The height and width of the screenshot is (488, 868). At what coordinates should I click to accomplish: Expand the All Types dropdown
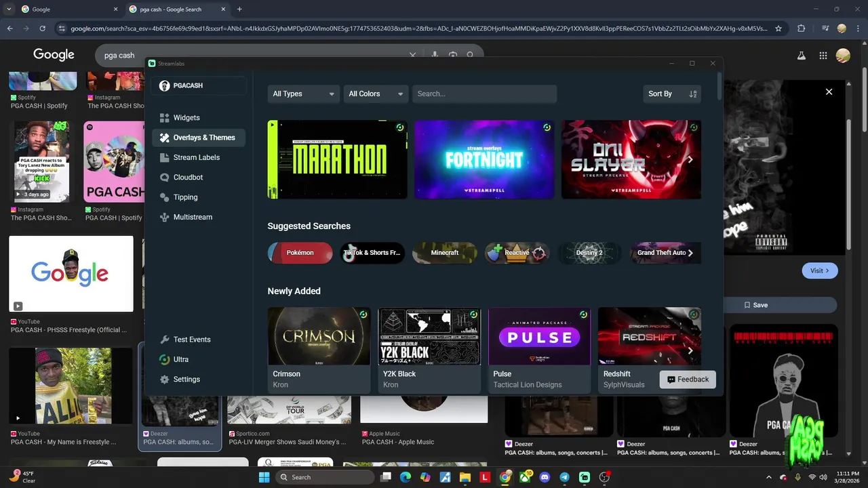point(303,94)
